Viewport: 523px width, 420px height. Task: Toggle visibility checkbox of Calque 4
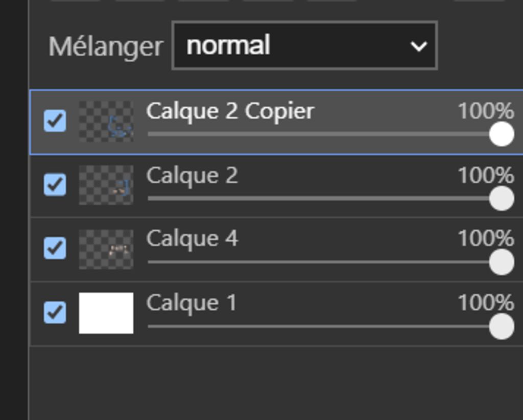(55, 248)
